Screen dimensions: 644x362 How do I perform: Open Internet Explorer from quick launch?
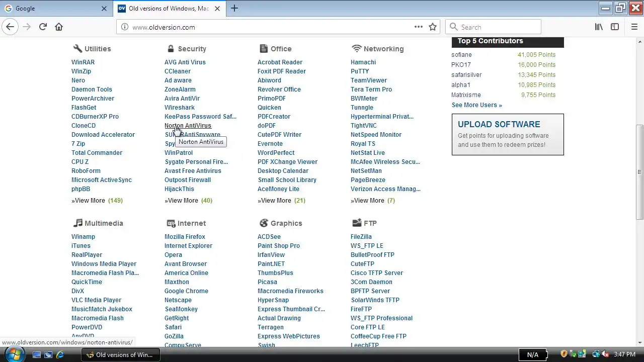pos(60,354)
